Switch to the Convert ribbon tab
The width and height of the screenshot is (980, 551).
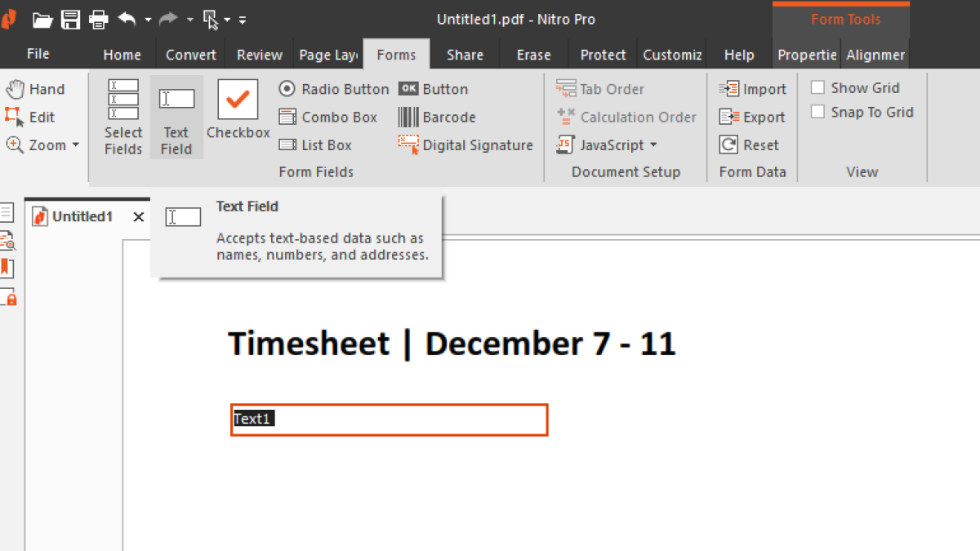(190, 54)
